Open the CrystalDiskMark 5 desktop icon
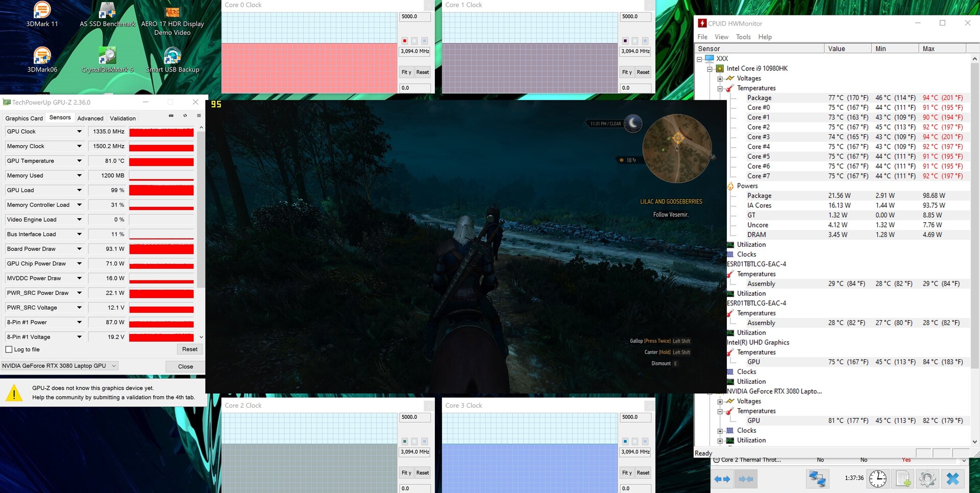Image resolution: width=980 pixels, height=493 pixels. [107, 60]
